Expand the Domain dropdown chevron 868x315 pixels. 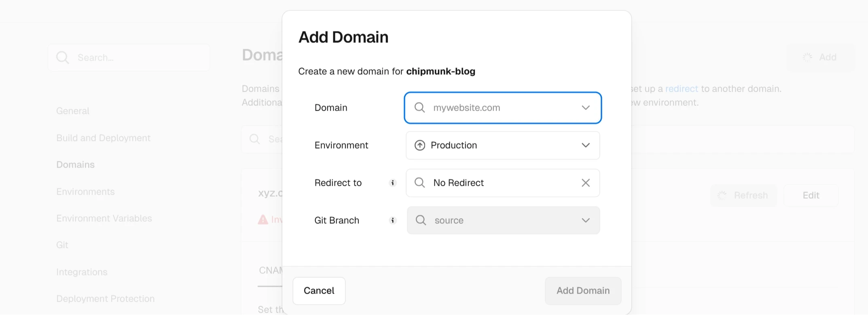(x=585, y=108)
